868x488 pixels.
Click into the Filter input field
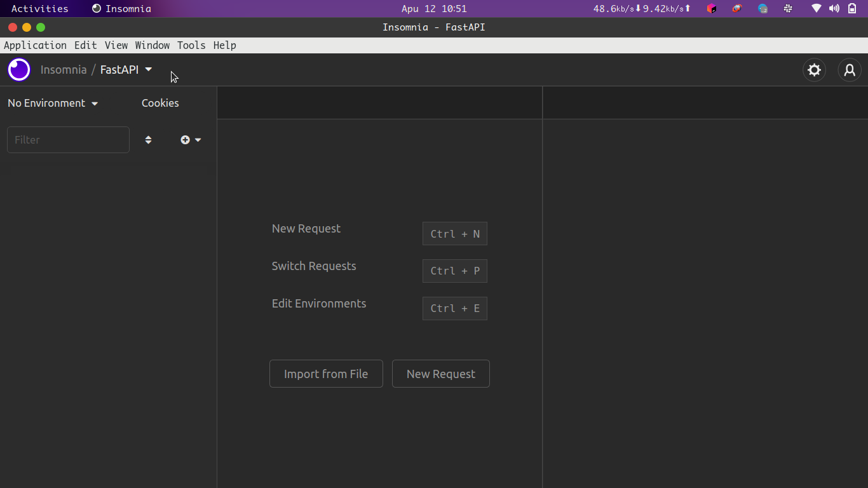click(68, 140)
